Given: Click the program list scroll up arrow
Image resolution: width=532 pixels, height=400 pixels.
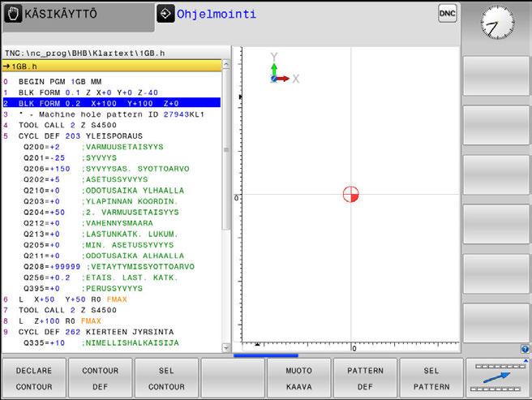Looking at the screenshot, I should click(226, 64).
